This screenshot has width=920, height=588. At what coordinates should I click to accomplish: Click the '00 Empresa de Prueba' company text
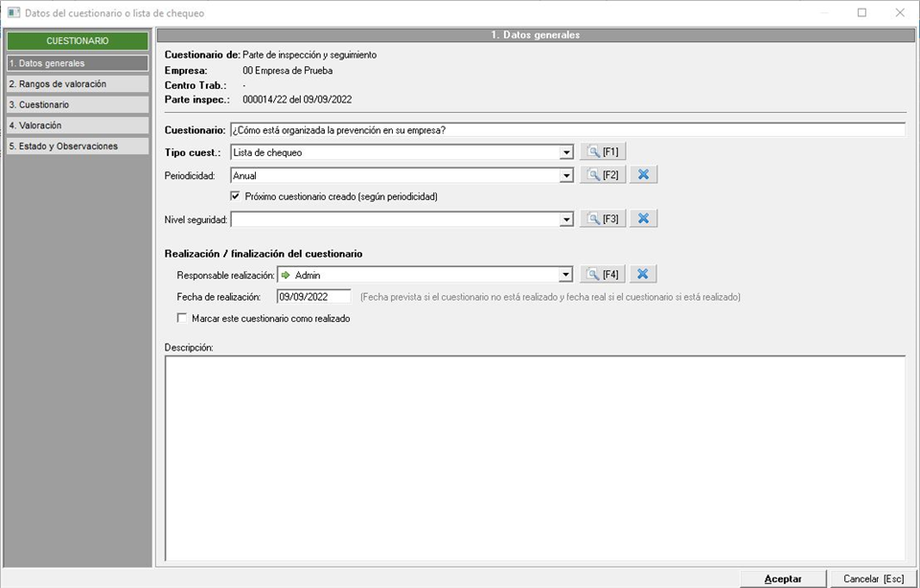pos(287,70)
